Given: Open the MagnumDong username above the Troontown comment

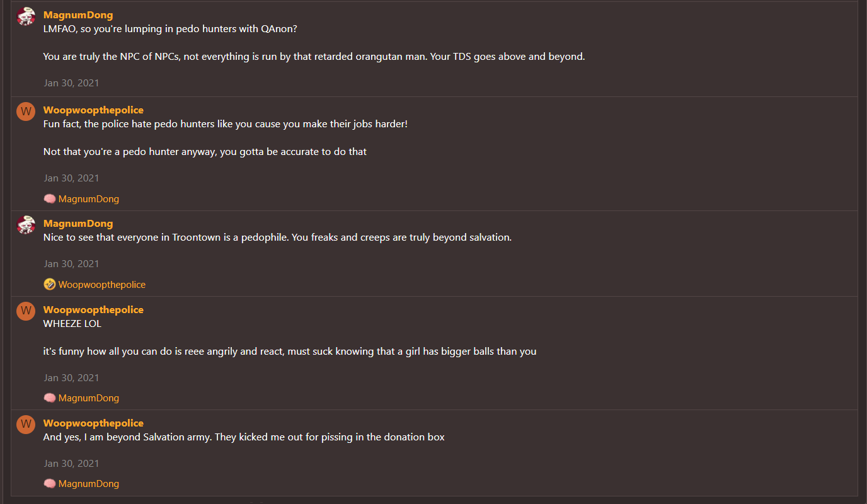Looking at the screenshot, I should click(x=78, y=224).
